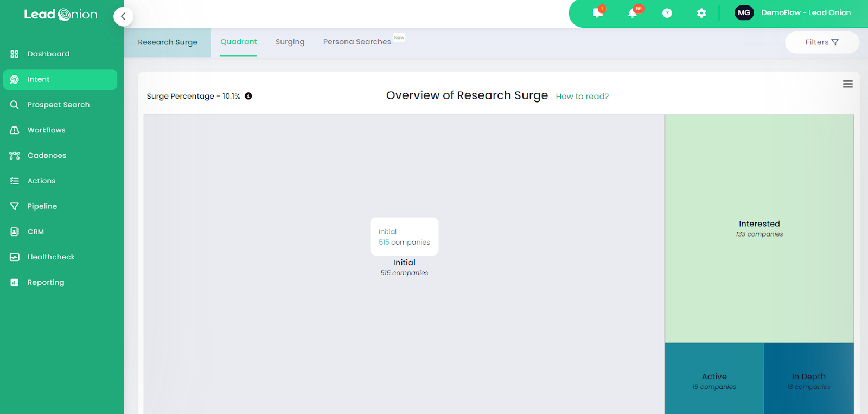Click the Intent sidebar label

click(x=39, y=80)
